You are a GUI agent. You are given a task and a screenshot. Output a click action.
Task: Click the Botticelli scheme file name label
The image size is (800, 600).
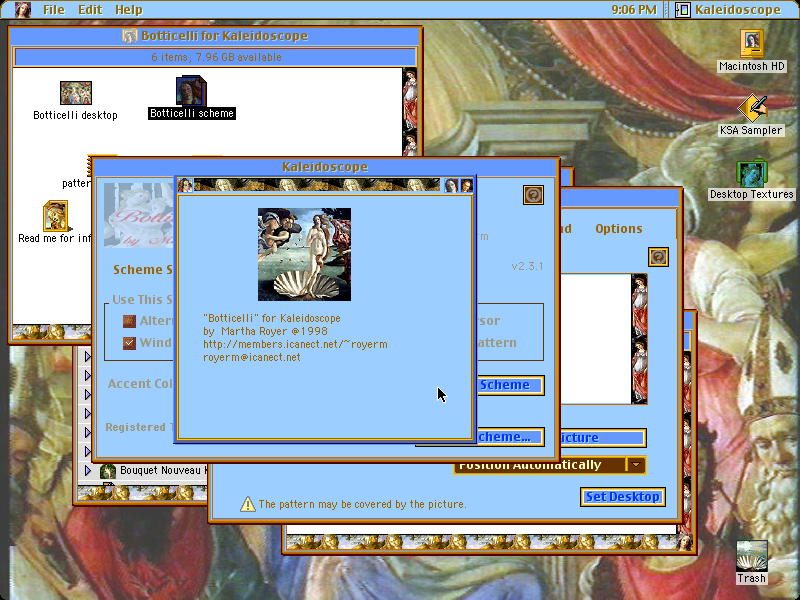pyautogui.click(x=192, y=113)
